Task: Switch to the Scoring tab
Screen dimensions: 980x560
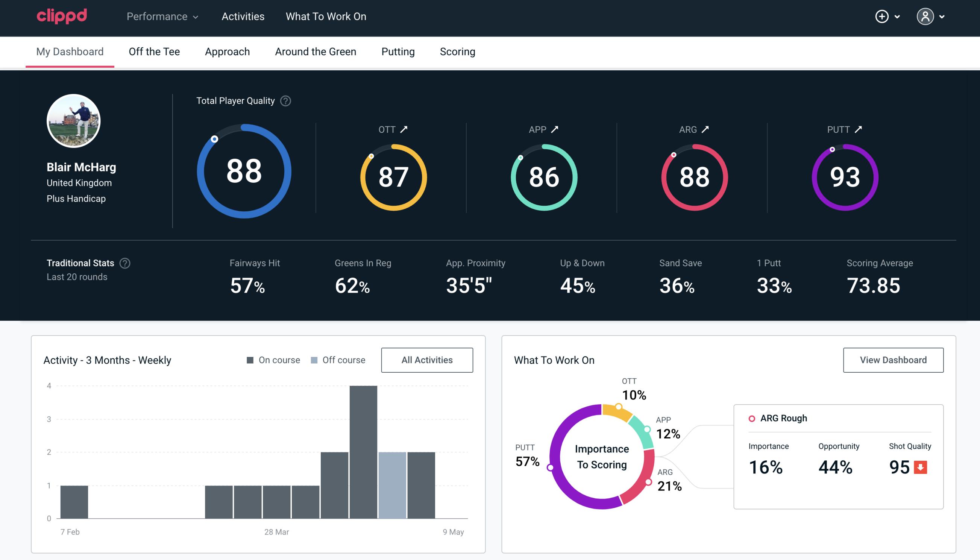Action: pyautogui.click(x=458, y=51)
